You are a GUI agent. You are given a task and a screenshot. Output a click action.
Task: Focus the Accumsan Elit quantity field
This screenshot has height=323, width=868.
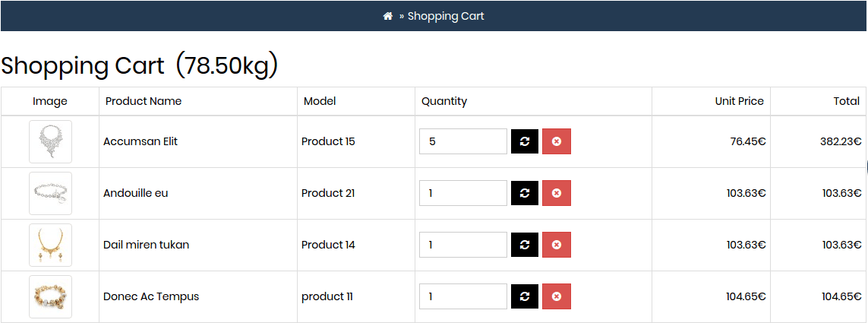click(x=463, y=141)
